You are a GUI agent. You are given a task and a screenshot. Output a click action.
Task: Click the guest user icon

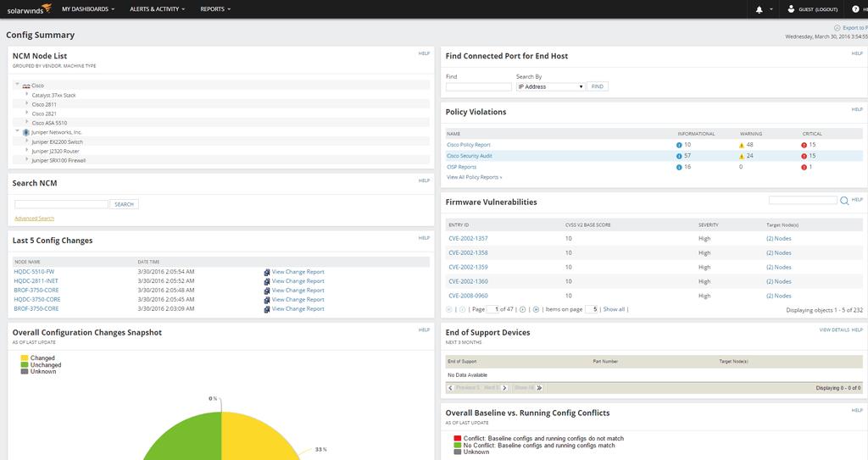[791, 8]
